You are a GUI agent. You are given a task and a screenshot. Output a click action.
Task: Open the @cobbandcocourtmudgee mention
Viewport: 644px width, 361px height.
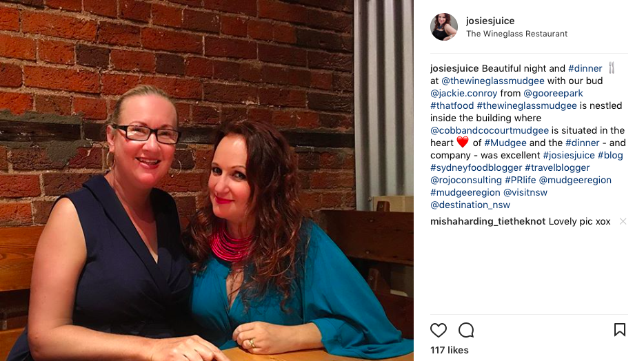tap(490, 130)
